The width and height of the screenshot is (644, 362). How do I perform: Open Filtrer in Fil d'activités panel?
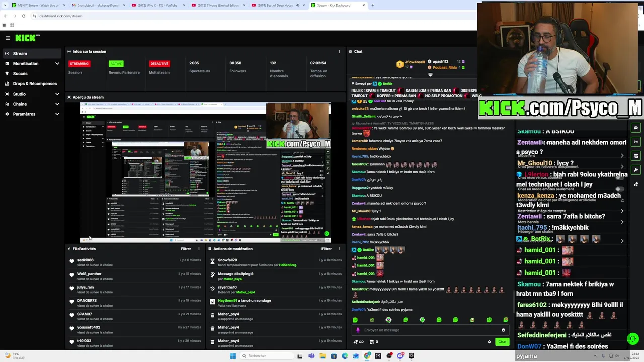click(186, 249)
